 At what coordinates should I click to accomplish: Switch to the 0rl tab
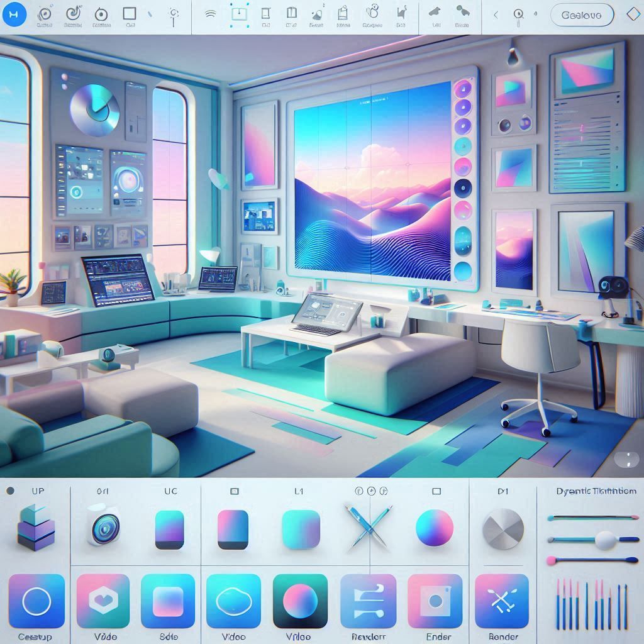pyautogui.click(x=103, y=491)
